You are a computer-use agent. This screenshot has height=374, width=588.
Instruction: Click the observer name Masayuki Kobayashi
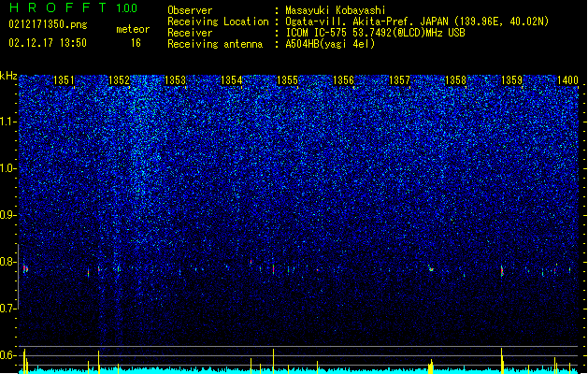pos(336,10)
